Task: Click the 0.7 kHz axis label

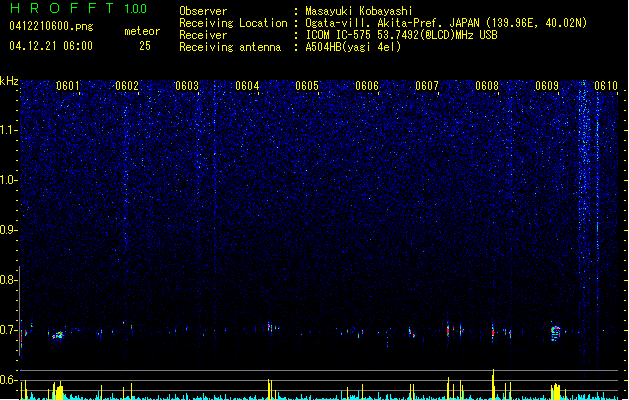Action: pos(8,330)
